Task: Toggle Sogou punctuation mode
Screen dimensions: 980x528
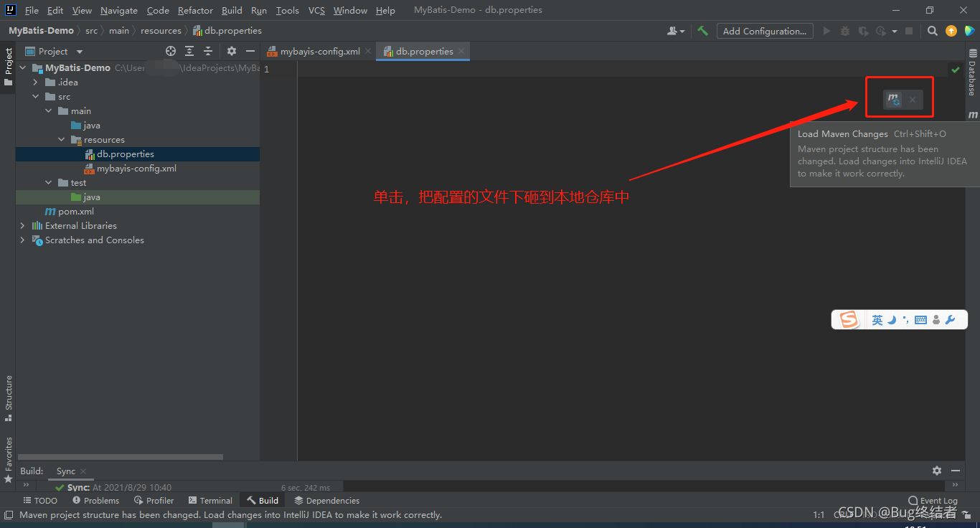Action: (905, 320)
